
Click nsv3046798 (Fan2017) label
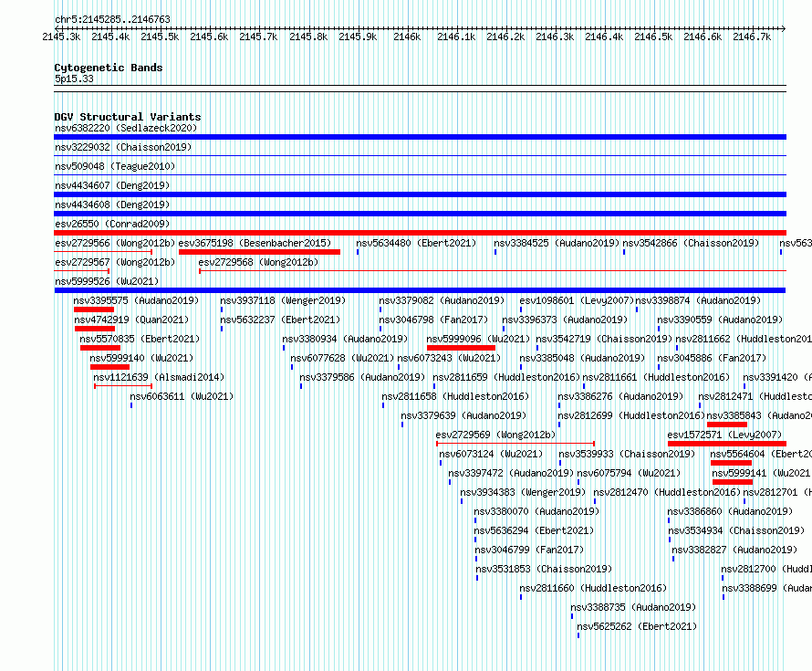point(433,320)
